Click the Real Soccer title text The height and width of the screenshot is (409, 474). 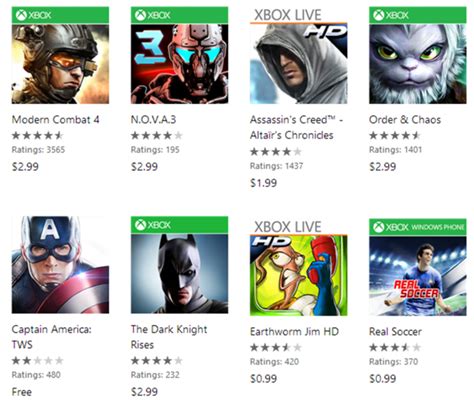tap(395, 332)
